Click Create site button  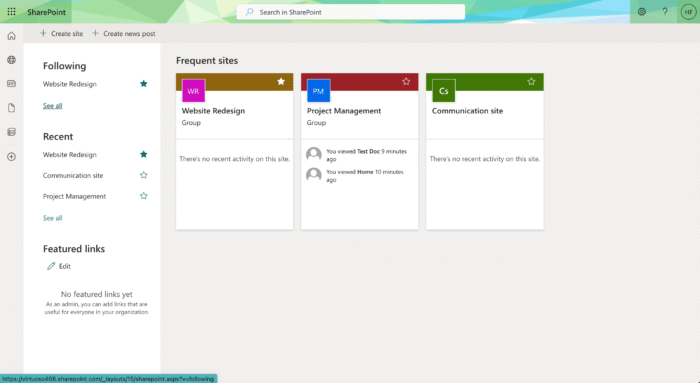click(62, 33)
